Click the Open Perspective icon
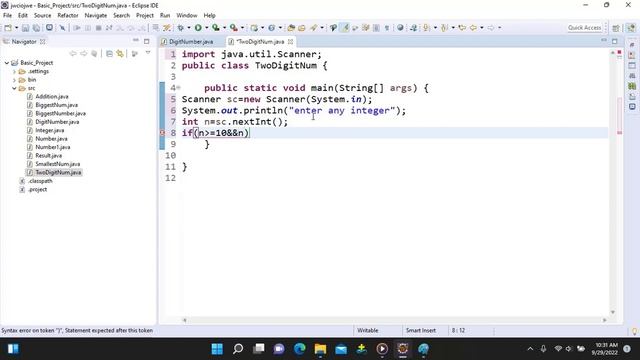Viewport: 640px width, 360px height. point(616,28)
